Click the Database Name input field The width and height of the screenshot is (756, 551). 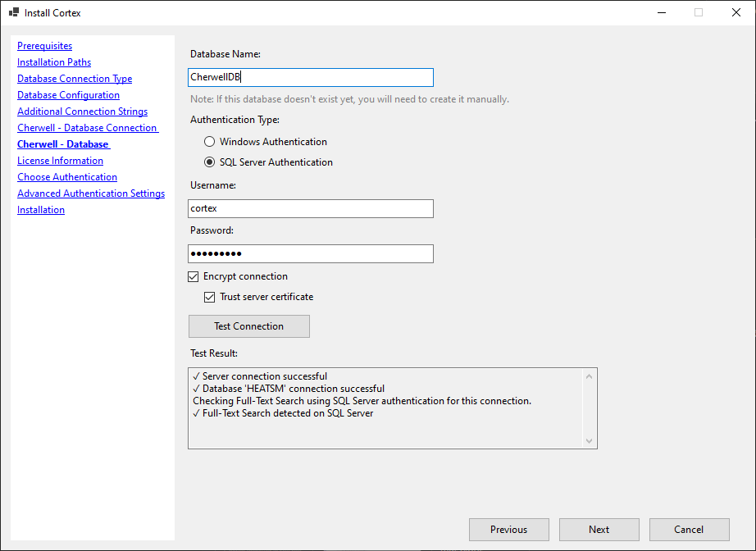[x=310, y=76]
